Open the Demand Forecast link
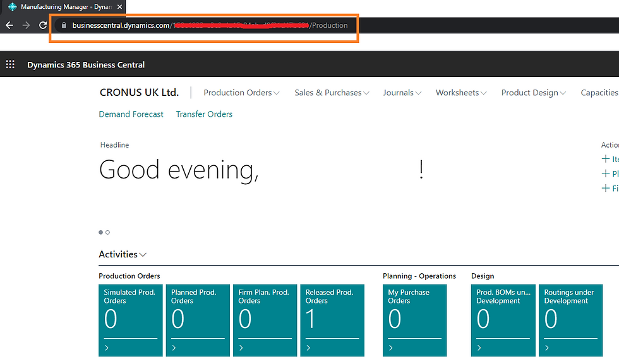The height and width of the screenshot is (364, 619). point(131,114)
